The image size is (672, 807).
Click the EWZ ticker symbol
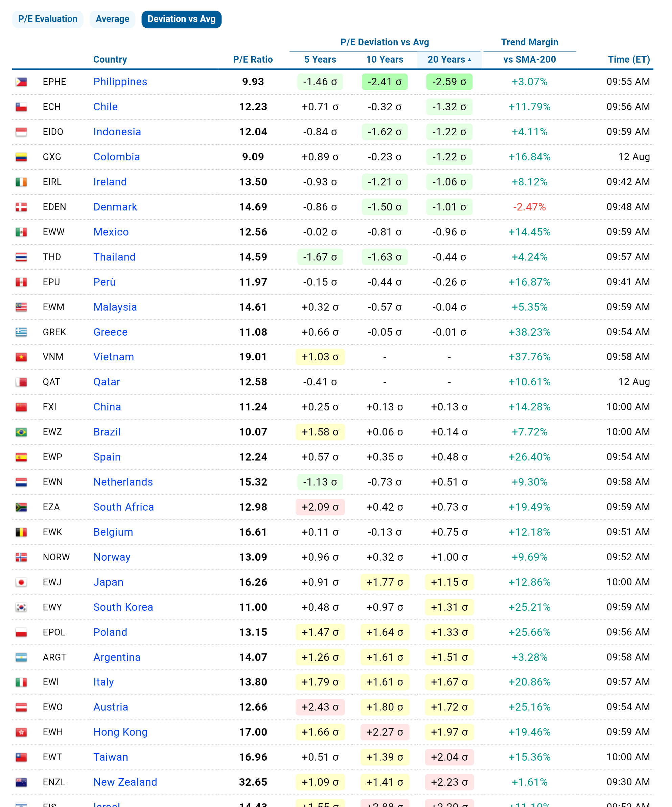52,432
